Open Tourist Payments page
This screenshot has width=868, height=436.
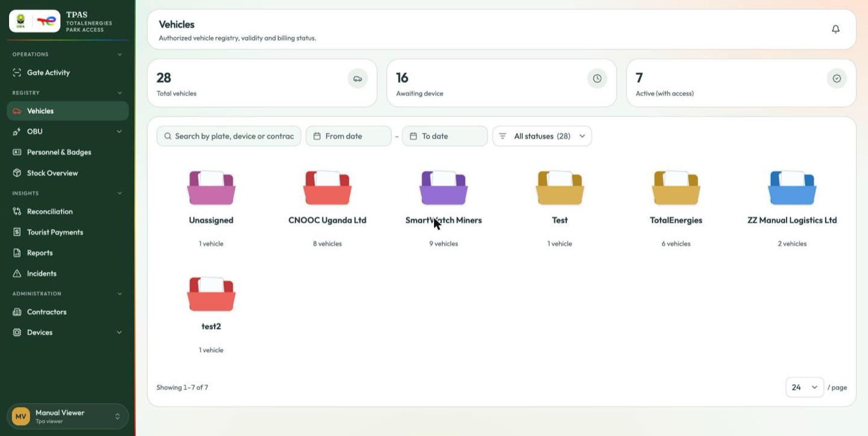(68, 232)
